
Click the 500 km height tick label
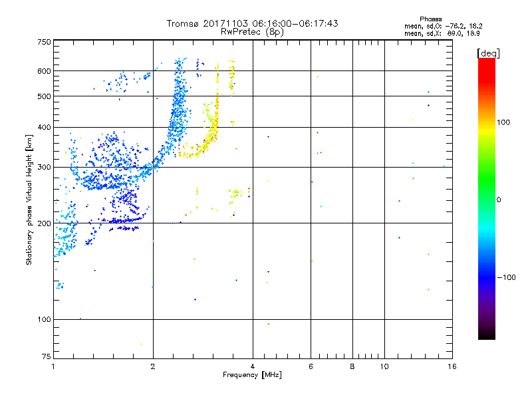click(x=44, y=96)
